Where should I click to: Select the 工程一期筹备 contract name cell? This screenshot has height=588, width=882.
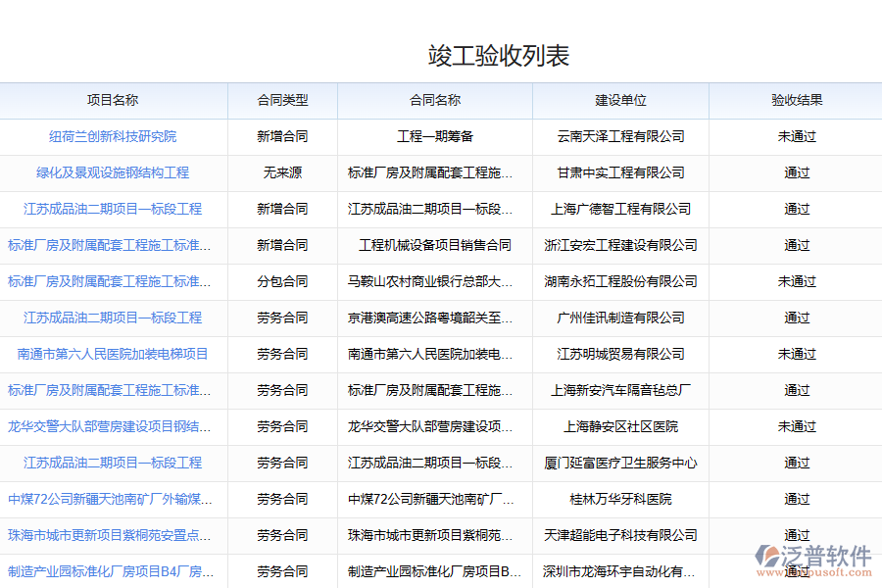434,136
